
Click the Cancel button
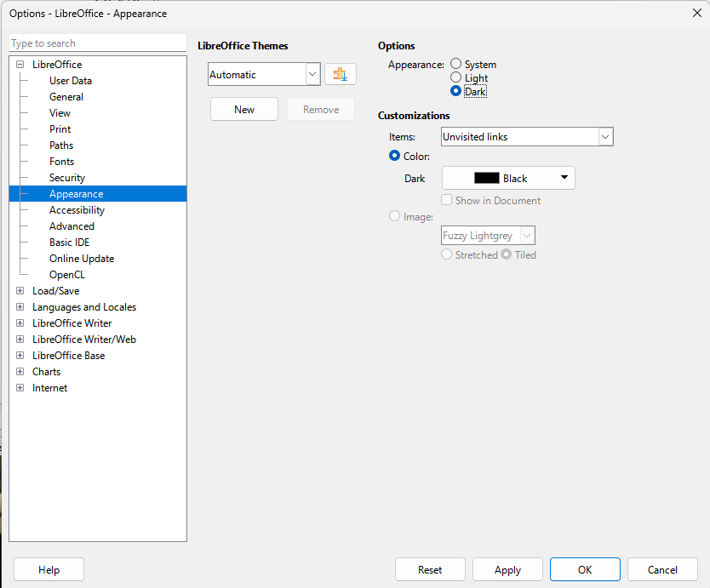click(x=662, y=569)
